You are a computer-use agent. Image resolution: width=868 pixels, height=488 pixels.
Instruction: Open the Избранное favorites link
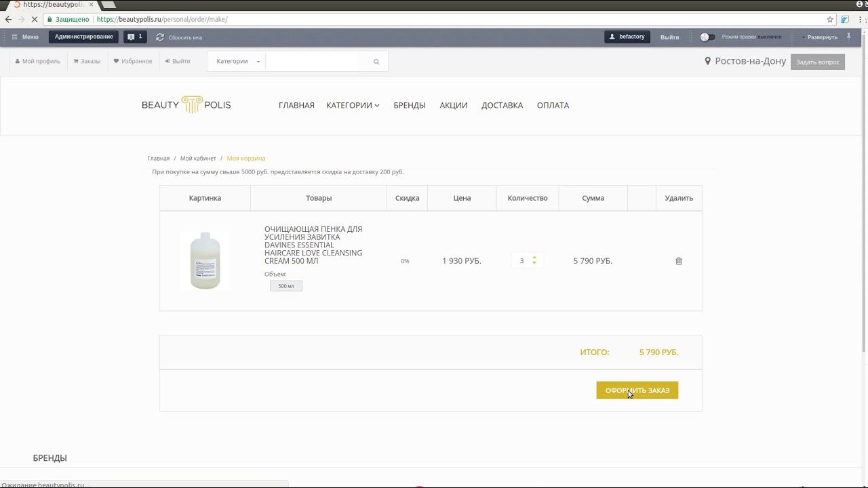click(133, 61)
